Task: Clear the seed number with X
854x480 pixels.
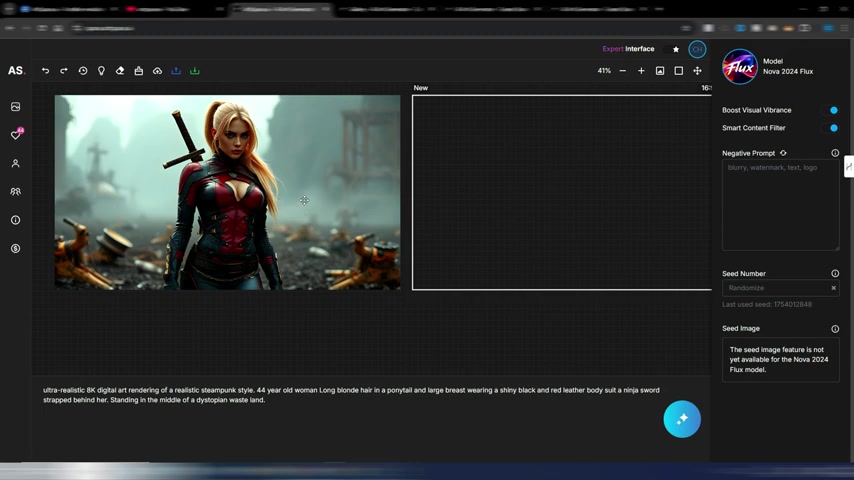Action: click(x=833, y=288)
